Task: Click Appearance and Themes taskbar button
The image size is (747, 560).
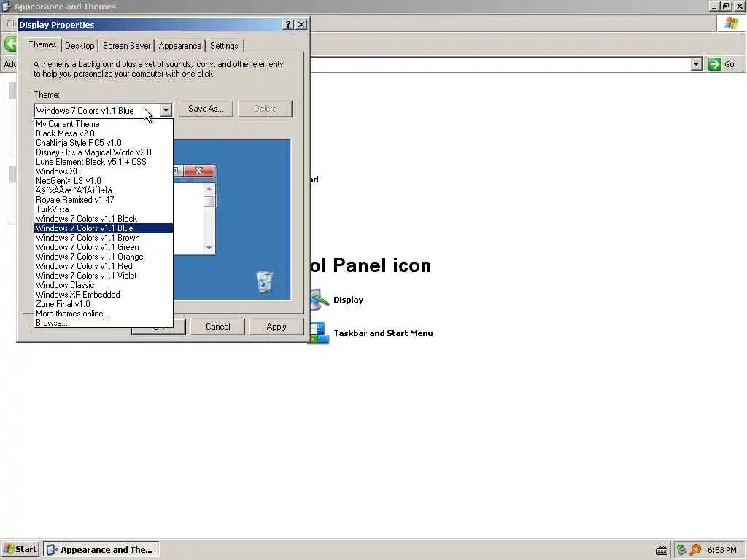Action: (x=101, y=550)
